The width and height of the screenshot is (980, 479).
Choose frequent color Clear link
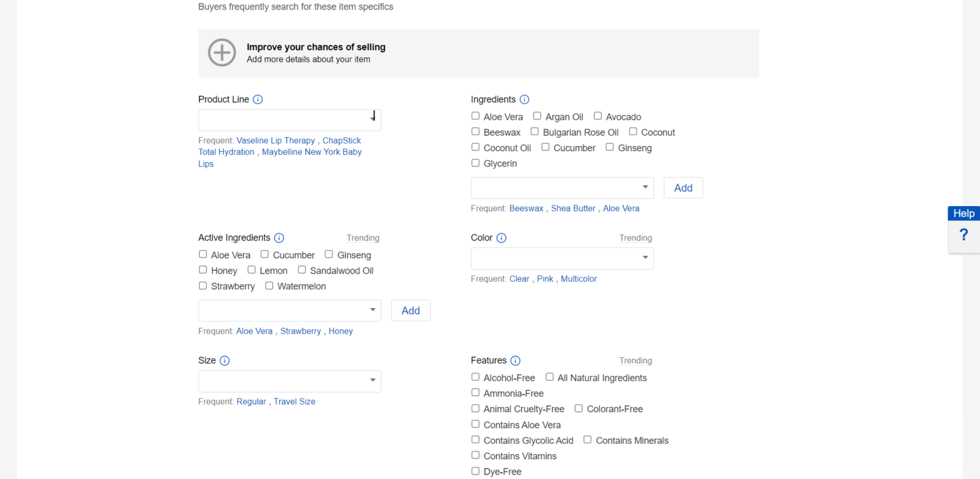519,279
